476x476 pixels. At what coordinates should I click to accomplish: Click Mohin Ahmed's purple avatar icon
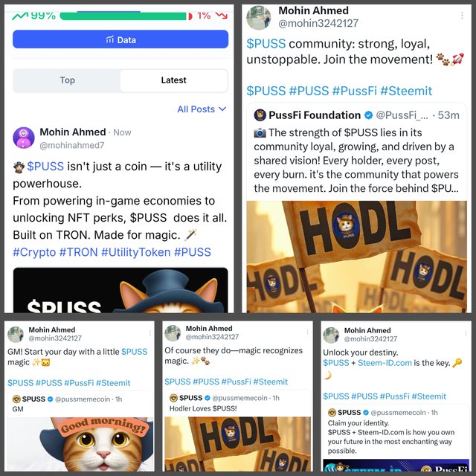[24, 138]
